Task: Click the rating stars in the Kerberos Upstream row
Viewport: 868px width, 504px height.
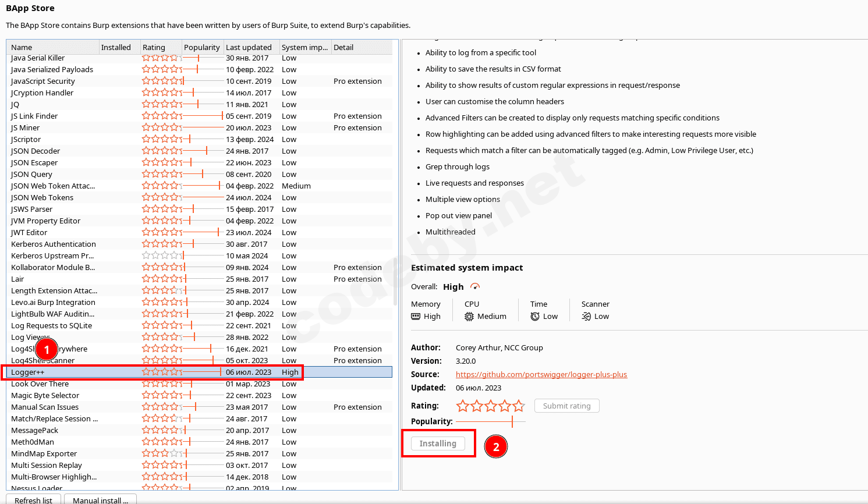Action: coord(162,255)
